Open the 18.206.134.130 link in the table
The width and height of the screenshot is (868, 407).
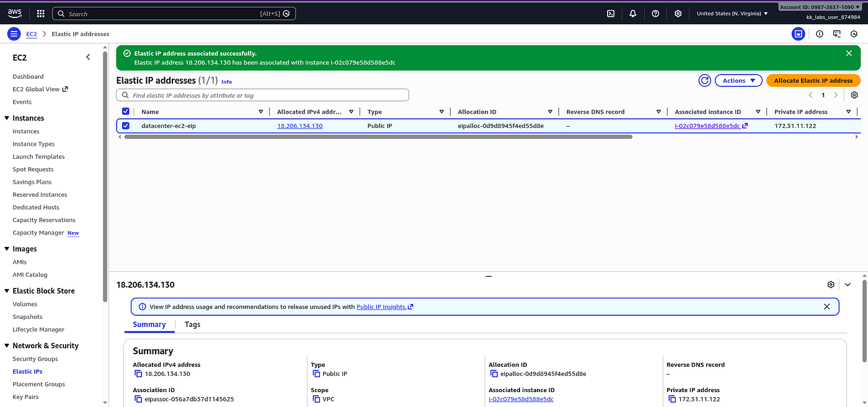(x=299, y=126)
